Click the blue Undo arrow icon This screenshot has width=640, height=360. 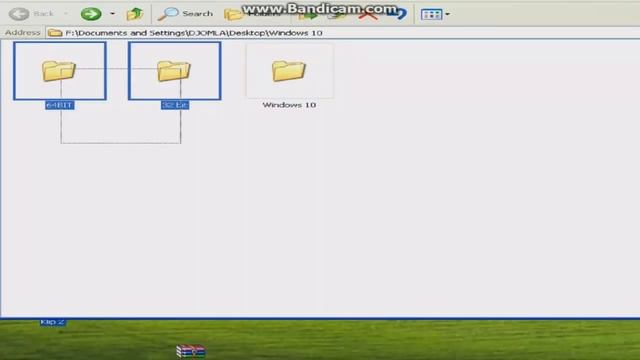397,15
